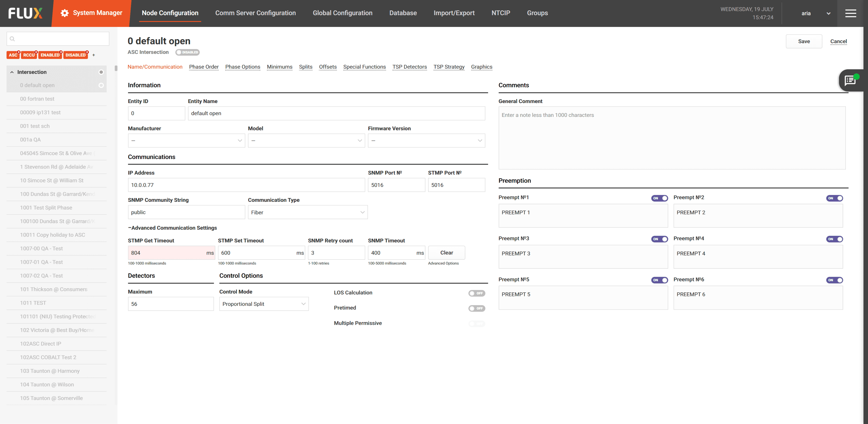The image size is (868, 424).
Task: Open Global Configuration menu
Action: pos(342,13)
